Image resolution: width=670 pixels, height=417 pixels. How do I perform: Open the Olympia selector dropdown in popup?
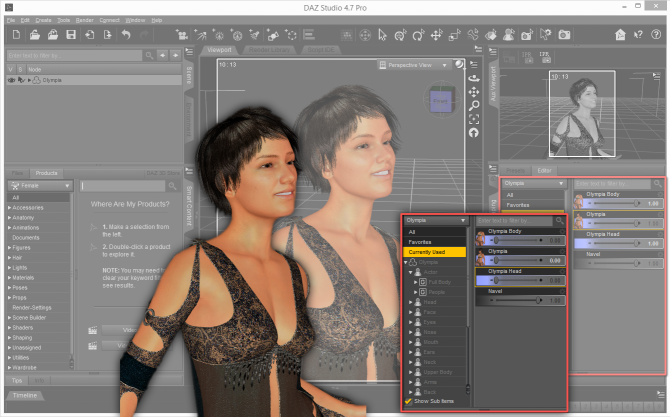(436, 220)
